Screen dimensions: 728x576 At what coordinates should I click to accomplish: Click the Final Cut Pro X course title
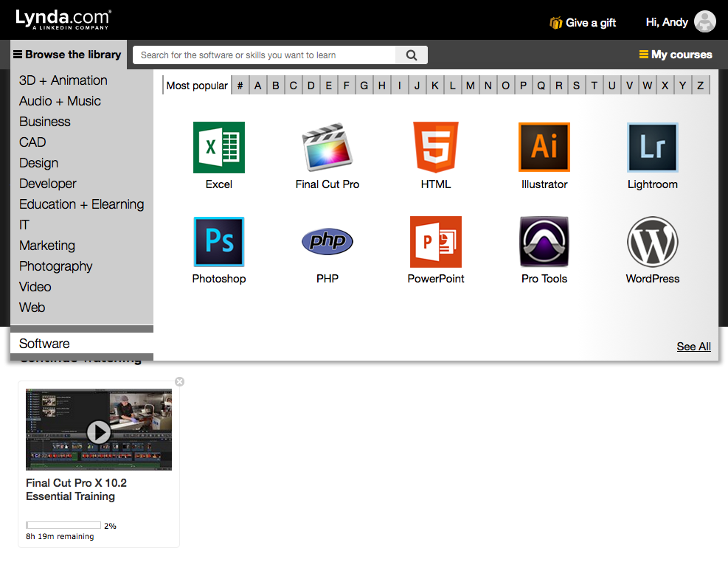[x=76, y=490]
